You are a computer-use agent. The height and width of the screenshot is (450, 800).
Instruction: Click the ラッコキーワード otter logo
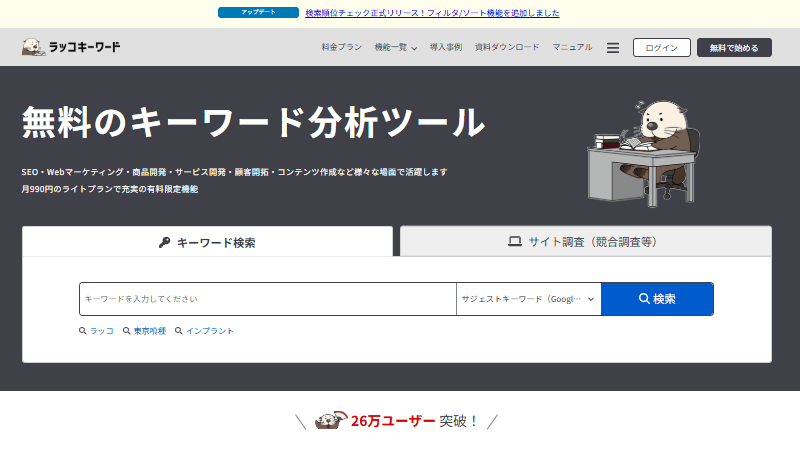[x=71, y=47]
